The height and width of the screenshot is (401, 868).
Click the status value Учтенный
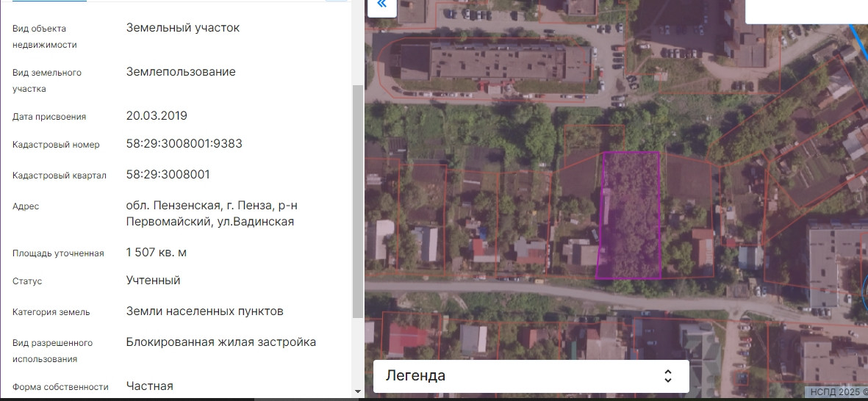click(153, 281)
